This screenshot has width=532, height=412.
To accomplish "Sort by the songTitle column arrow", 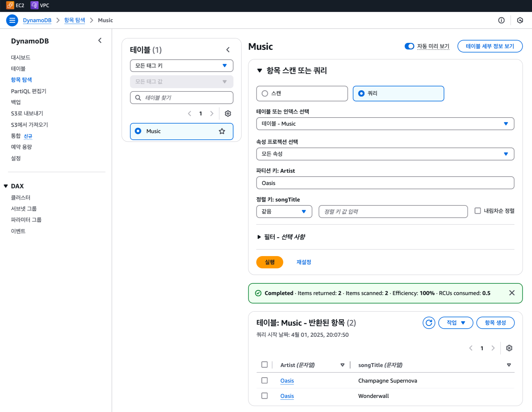I will point(509,365).
